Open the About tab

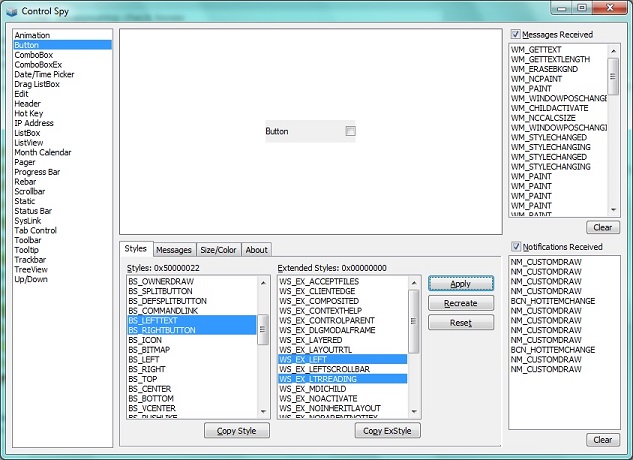click(x=256, y=250)
